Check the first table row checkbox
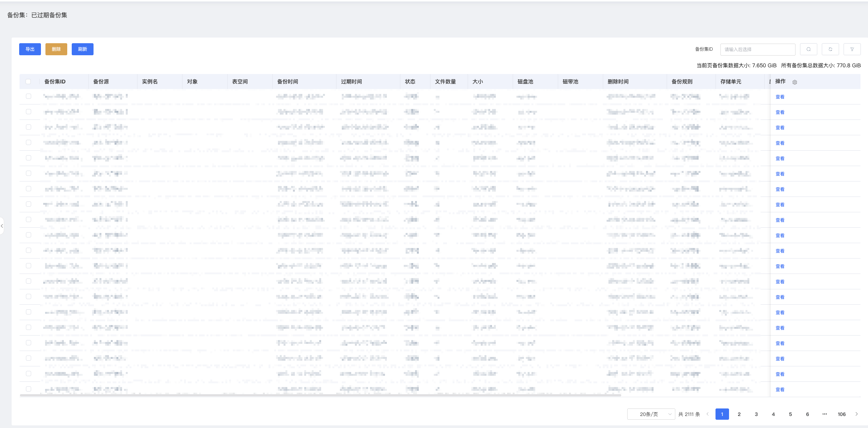The image size is (868, 428). point(29,96)
